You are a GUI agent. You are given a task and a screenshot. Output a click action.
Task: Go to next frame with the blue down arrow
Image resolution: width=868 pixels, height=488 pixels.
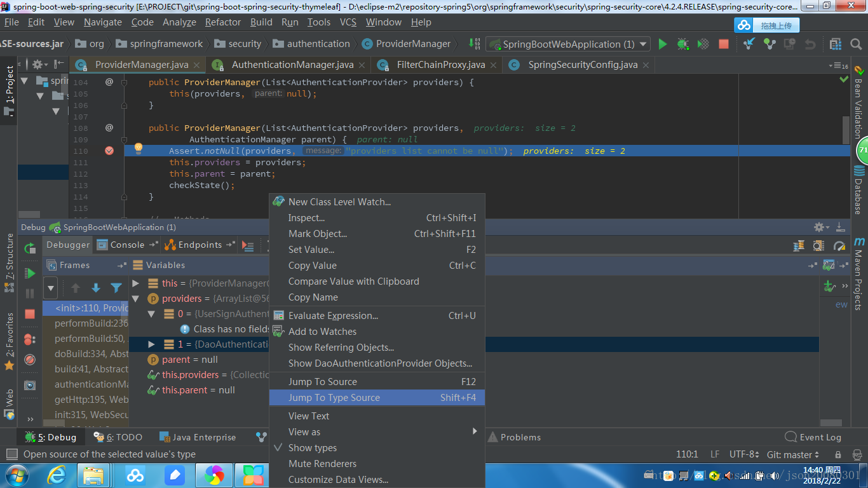(x=96, y=288)
